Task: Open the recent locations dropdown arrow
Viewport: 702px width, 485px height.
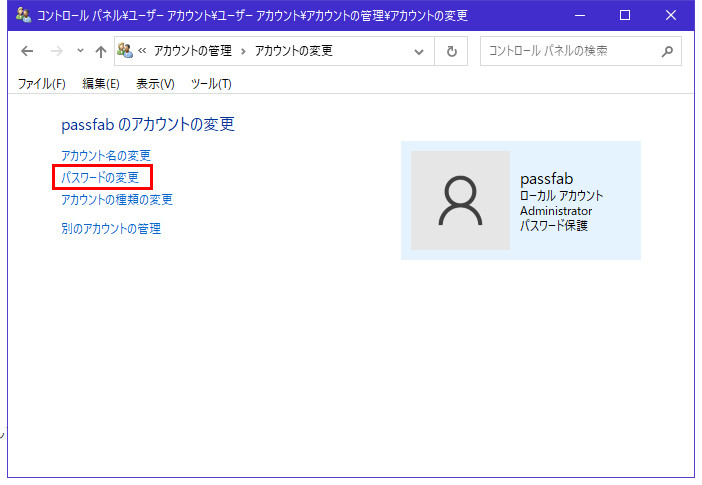Action: pos(80,51)
